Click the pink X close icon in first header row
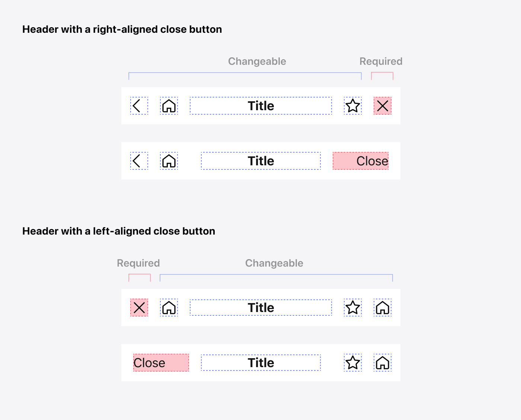521x420 pixels. [x=383, y=106]
